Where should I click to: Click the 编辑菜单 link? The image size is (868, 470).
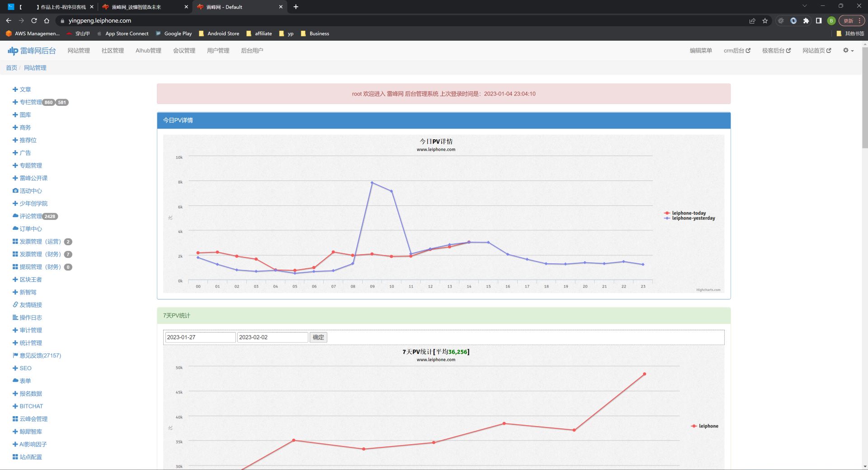pyautogui.click(x=701, y=51)
